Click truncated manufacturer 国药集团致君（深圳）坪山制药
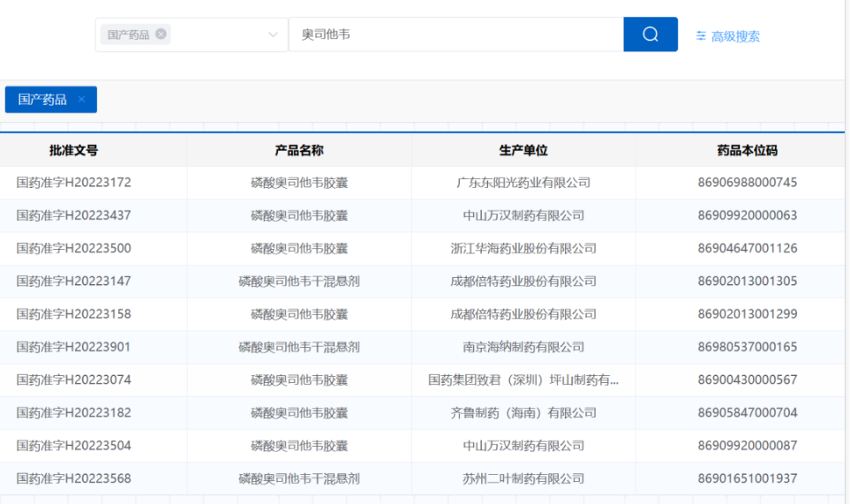The image size is (850, 504). pyautogui.click(x=523, y=380)
